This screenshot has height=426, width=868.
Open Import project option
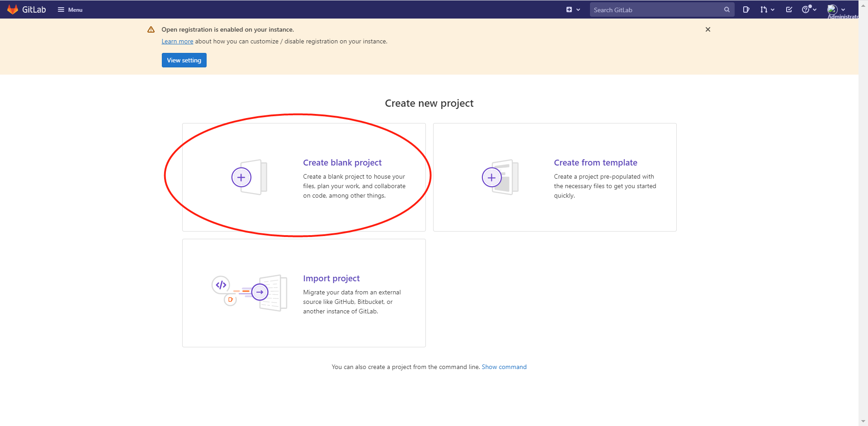tap(331, 278)
